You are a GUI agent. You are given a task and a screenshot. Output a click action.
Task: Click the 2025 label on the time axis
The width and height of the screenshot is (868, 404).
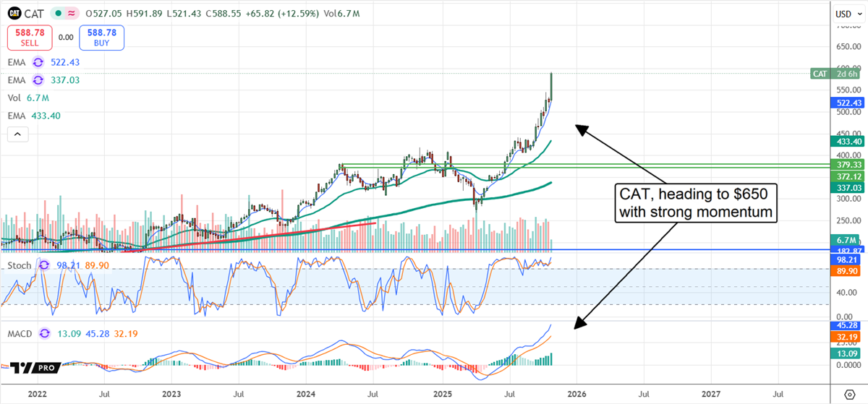[441, 395]
